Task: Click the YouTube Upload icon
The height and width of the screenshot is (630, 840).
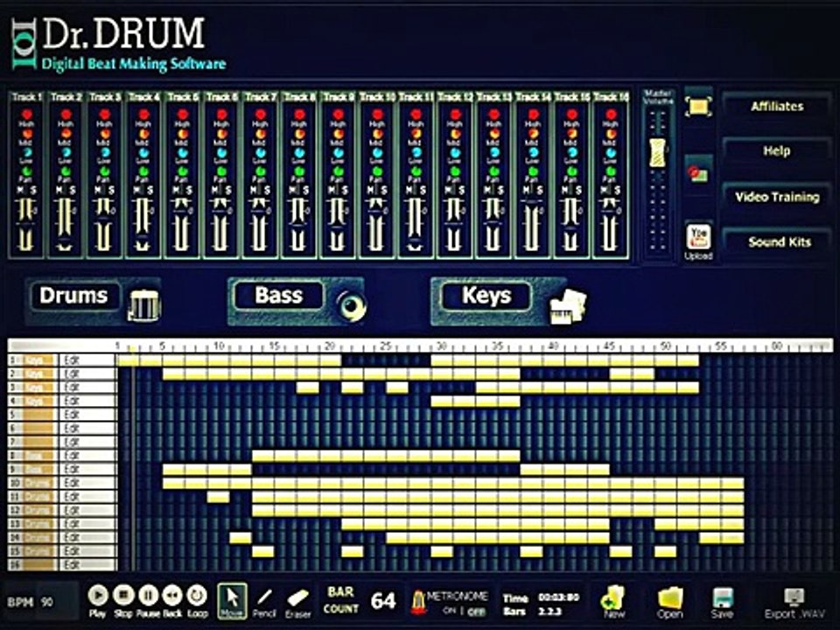Action: click(x=698, y=237)
